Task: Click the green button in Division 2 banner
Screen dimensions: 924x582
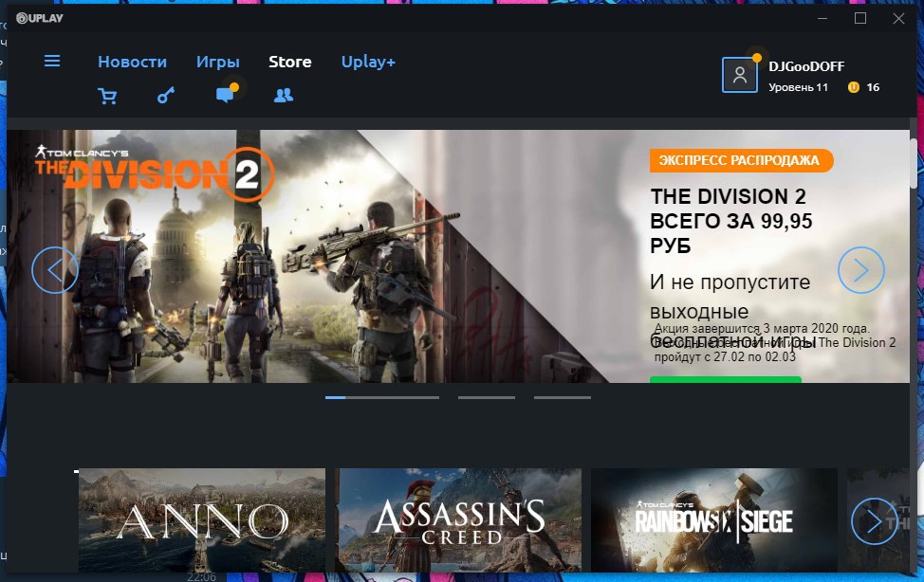Action: pos(726,379)
